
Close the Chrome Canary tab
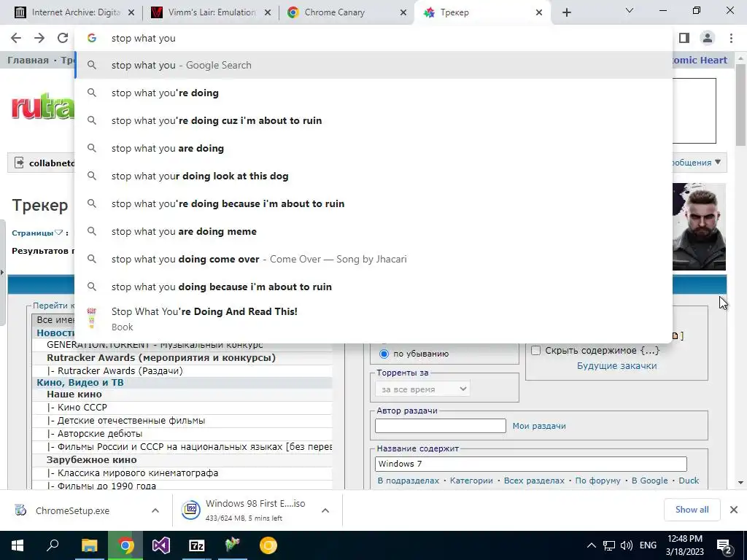(403, 13)
